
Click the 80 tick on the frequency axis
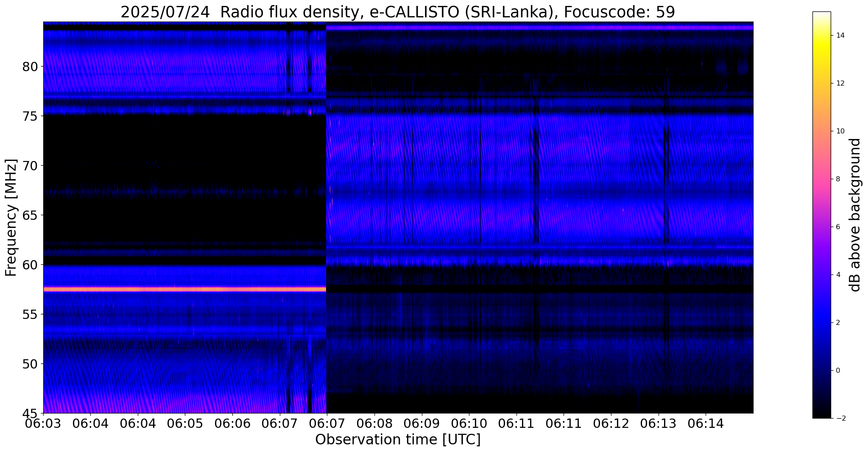pyautogui.click(x=30, y=67)
